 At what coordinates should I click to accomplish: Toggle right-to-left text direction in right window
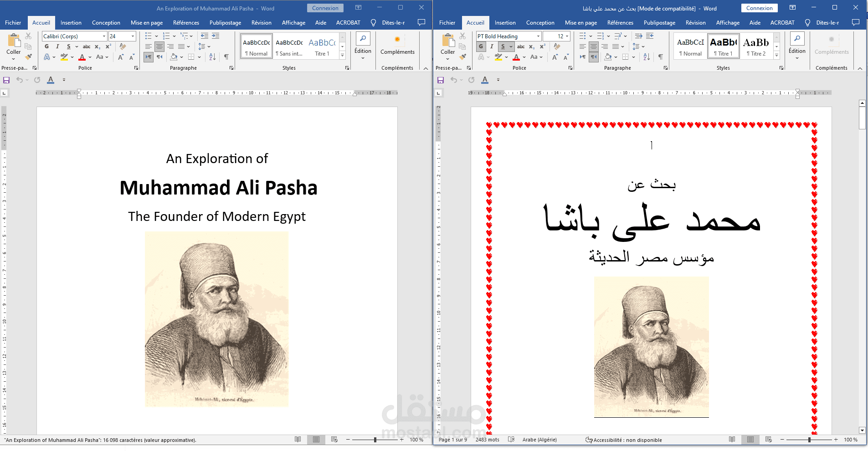click(594, 57)
